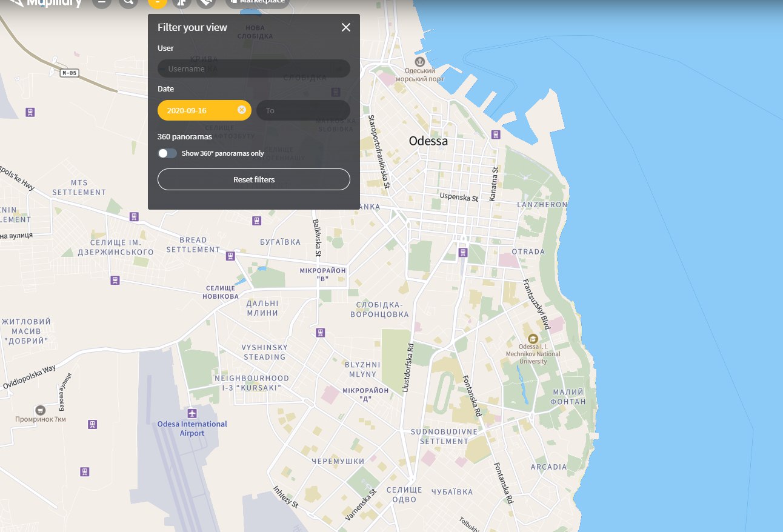Select the Odesa International Airport plane icon

[192, 413]
